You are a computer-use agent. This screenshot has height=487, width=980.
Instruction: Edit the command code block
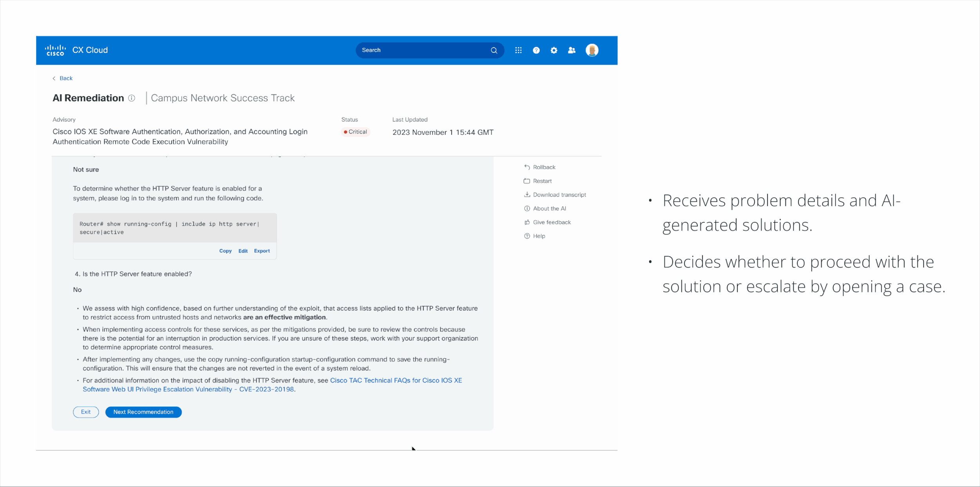pos(243,251)
